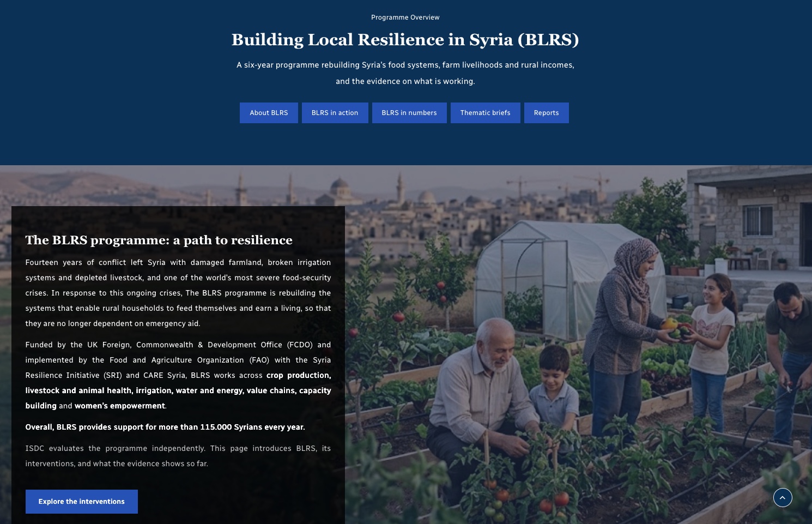Select the Building Local Resilience in Syria heading
Screen dimensions: 812x524
pos(405,40)
